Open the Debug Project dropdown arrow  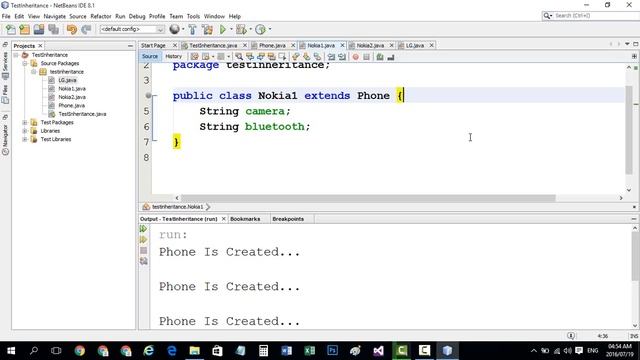pos(250,29)
